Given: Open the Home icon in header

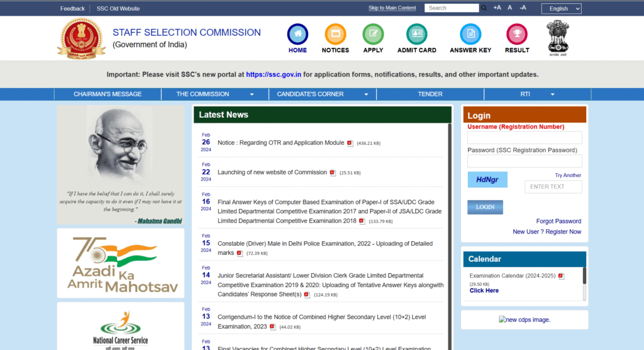Looking at the screenshot, I should [x=297, y=34].
